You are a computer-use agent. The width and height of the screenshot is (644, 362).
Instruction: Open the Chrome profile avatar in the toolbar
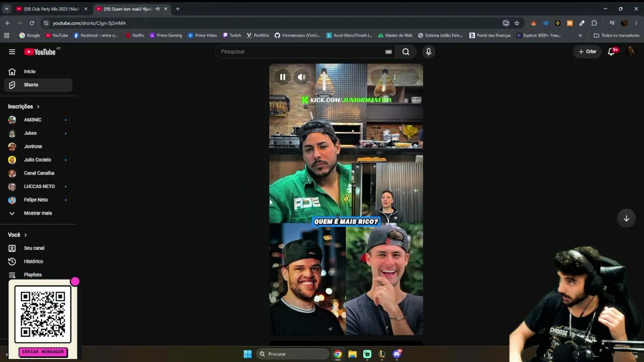tap(624, 23)
